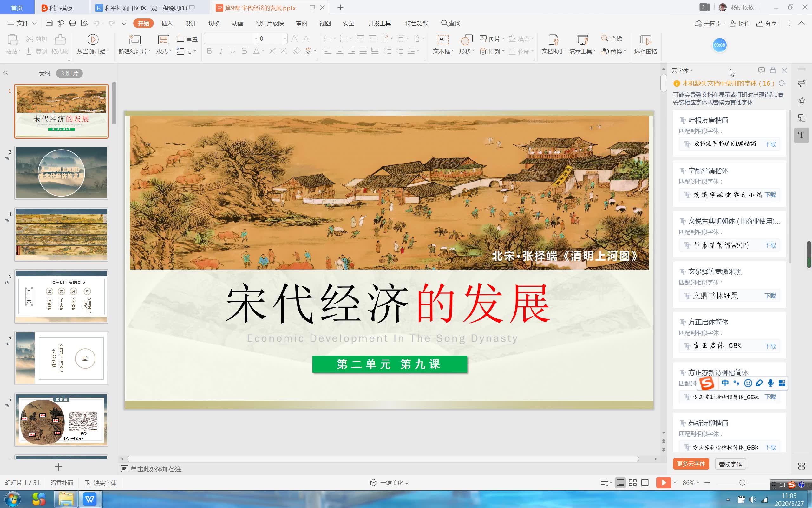This screenshot has width=812, height=508.
Task: Expand the 文件 menu dropdown arrow
Action: (x=34, y=23)
